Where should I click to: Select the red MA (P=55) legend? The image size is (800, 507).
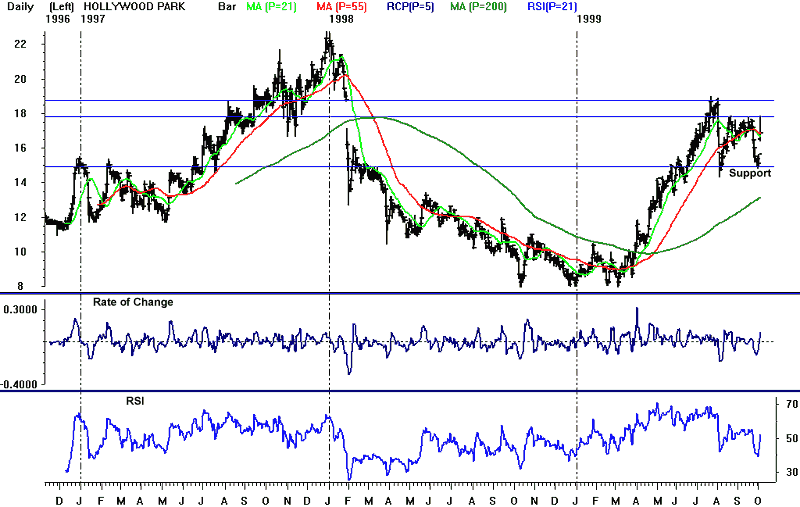click(x=341, y=7)
